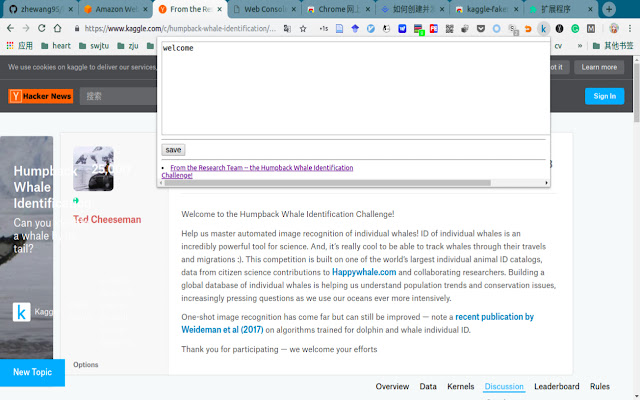This screenshot has width=640, height=400.
Task: Click the browser address bar URL
Action: click(180, 29)
